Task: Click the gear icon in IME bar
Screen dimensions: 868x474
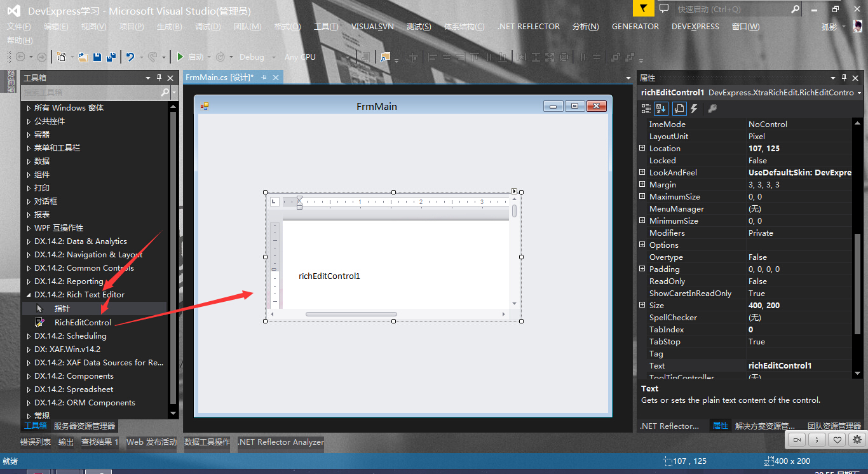Action: coord(857,439)
